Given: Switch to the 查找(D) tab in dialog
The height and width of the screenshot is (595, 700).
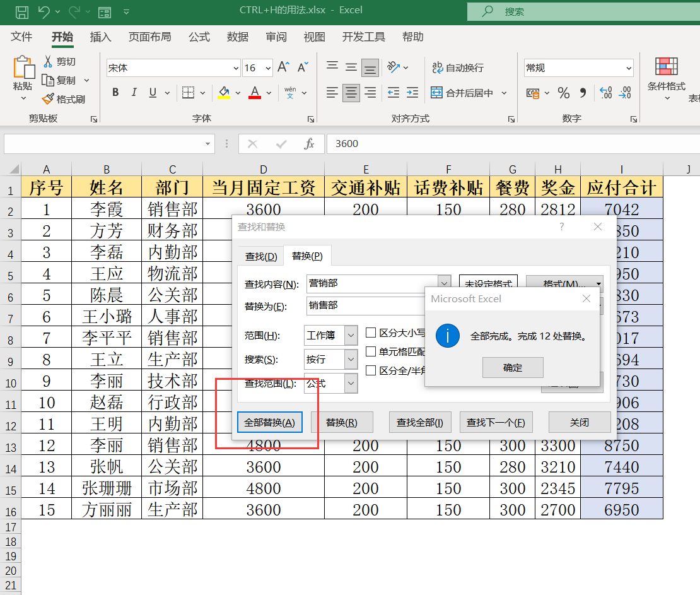Looking at the screenshot, I should (x=261, y=256).
